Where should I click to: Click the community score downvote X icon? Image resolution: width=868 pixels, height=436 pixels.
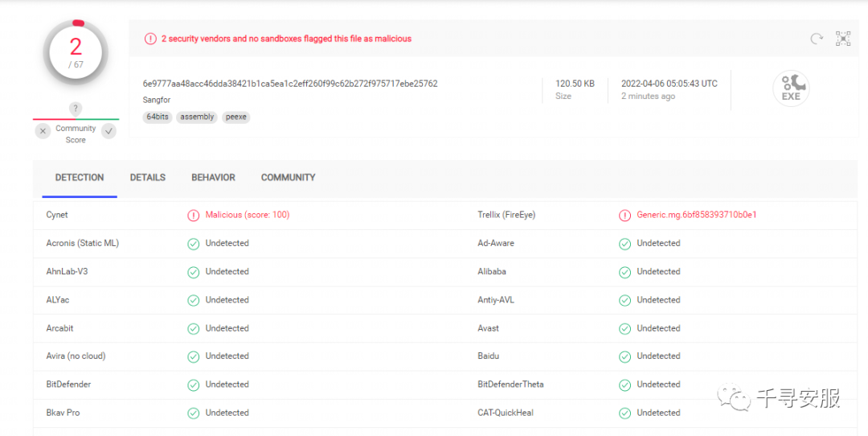click(x=43, y=131)
